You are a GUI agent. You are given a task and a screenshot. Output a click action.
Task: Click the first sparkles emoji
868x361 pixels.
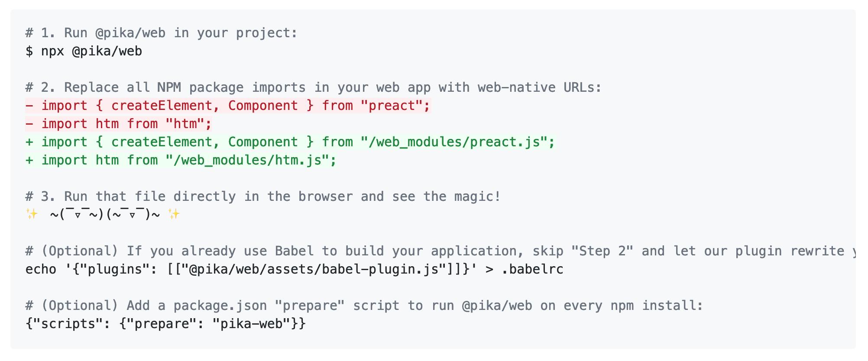(32, 214)
